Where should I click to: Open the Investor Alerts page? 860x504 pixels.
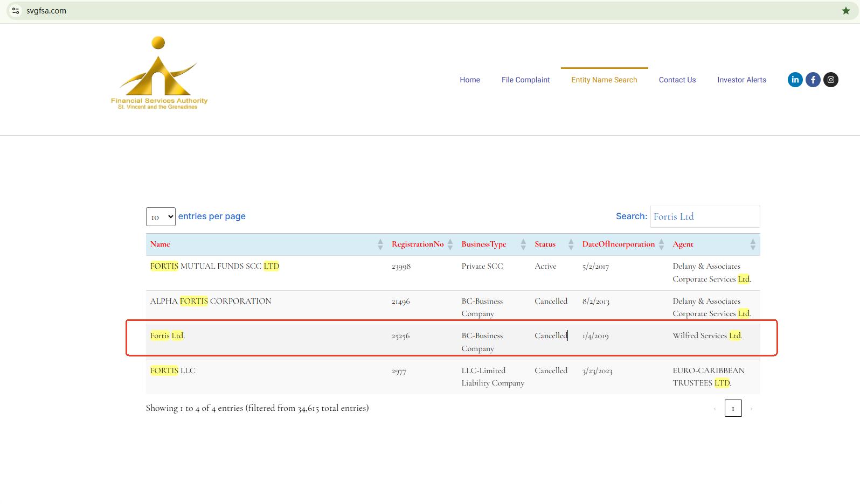tap(741, 80)
